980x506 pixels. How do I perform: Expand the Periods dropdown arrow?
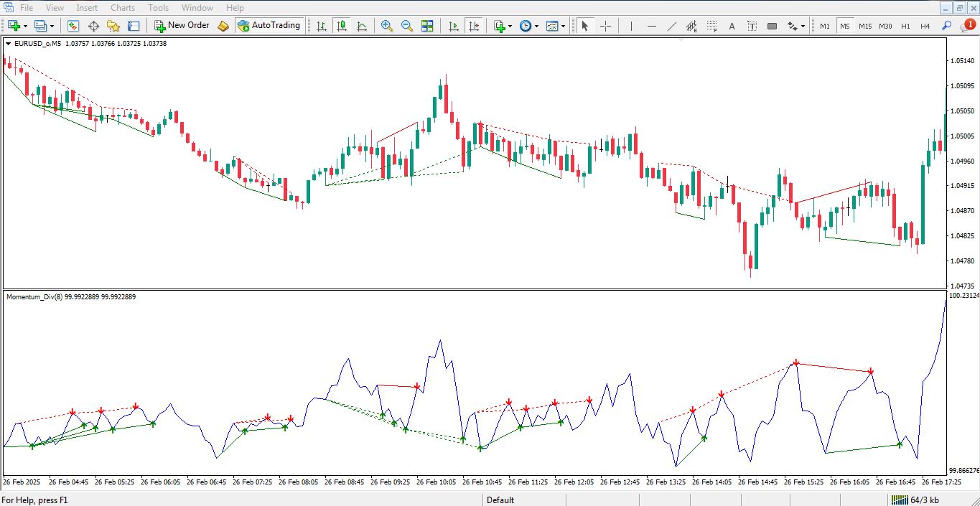click(536, 26)
